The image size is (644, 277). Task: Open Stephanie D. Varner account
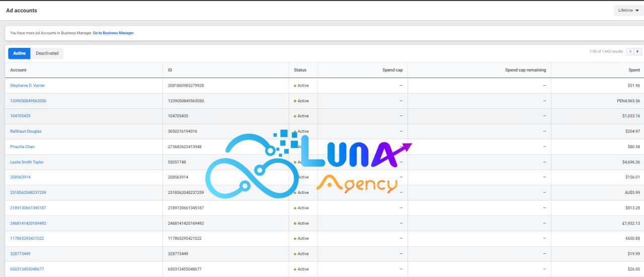pos(28,86)
